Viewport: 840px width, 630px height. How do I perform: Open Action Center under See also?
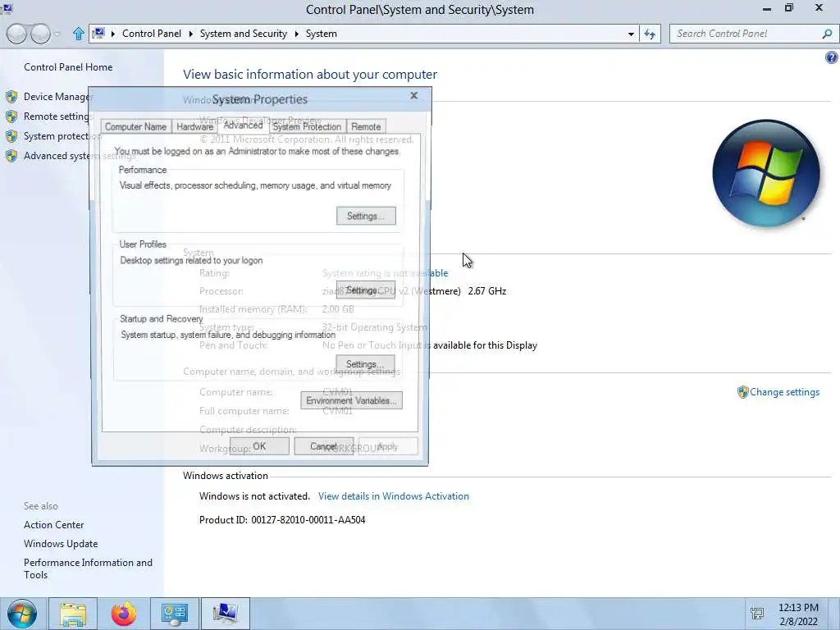53,525
